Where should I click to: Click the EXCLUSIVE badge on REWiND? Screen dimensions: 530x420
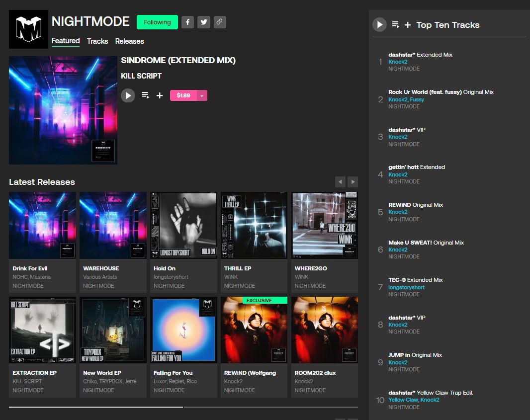(265, 300)
